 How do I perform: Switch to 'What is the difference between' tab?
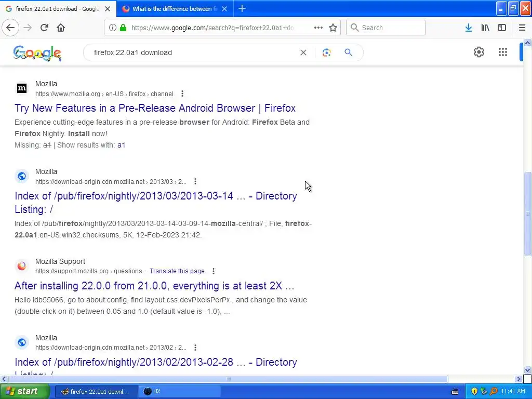175,9
